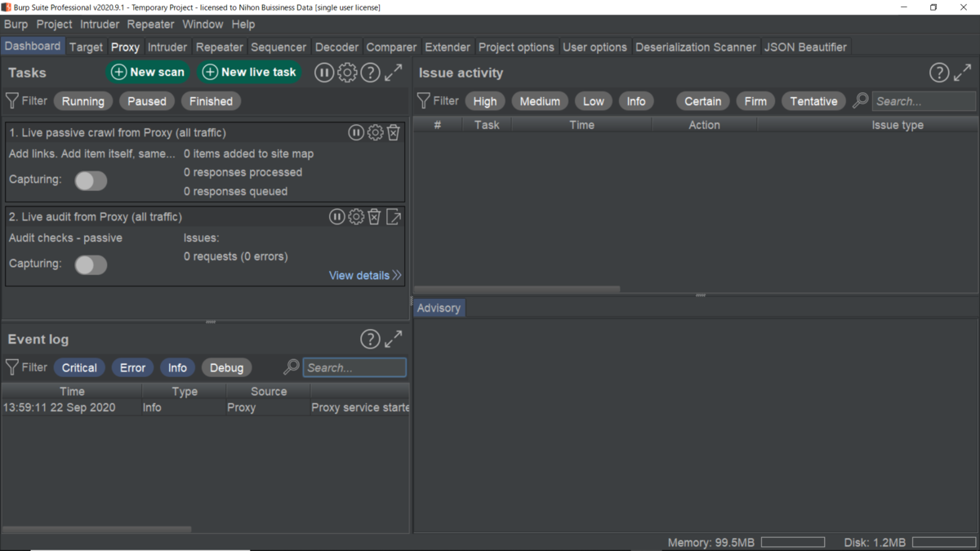Screen dimensions: 980x551
Task: Toggle Info filter in Event log
Action: coord(177,367)
